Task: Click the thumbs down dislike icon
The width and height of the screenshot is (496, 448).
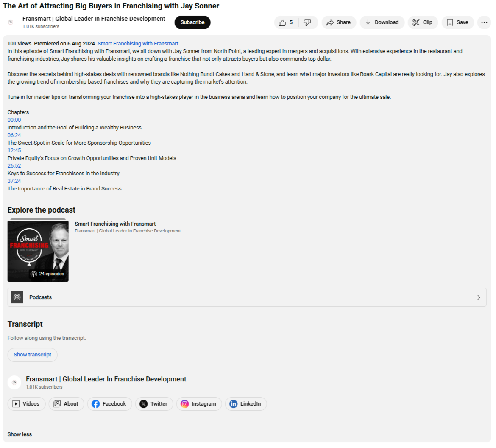Action: click(307, 22)
